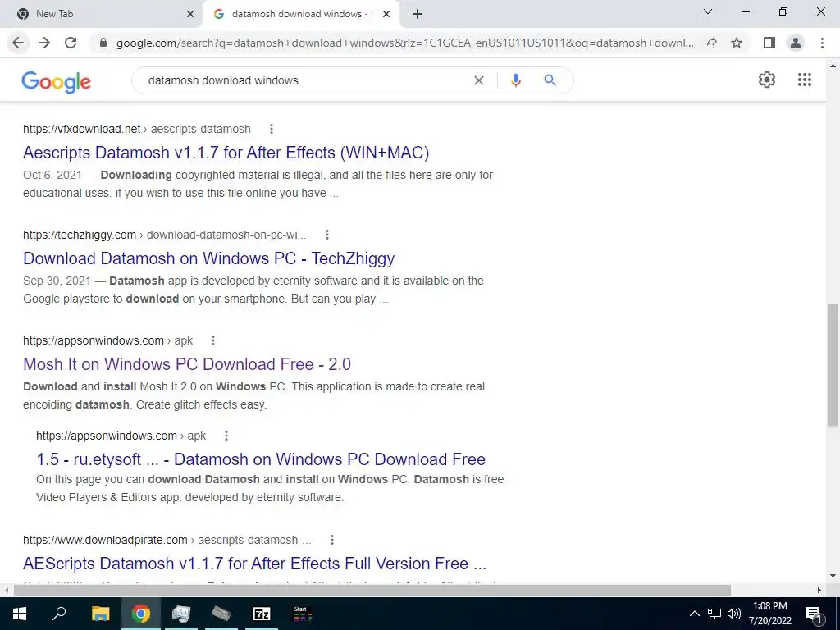
Task: Open File Explorer from the taskbar
Action: (100, 614)
